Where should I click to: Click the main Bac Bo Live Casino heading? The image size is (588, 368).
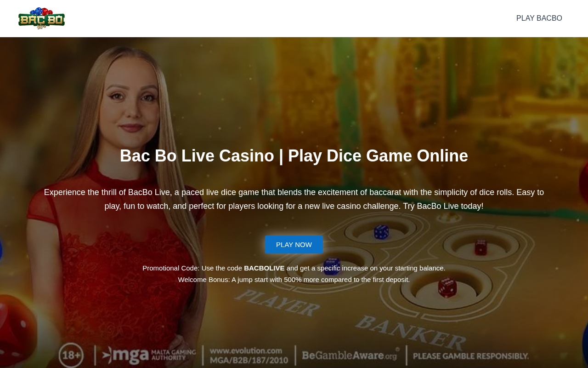tap(294, 156)
